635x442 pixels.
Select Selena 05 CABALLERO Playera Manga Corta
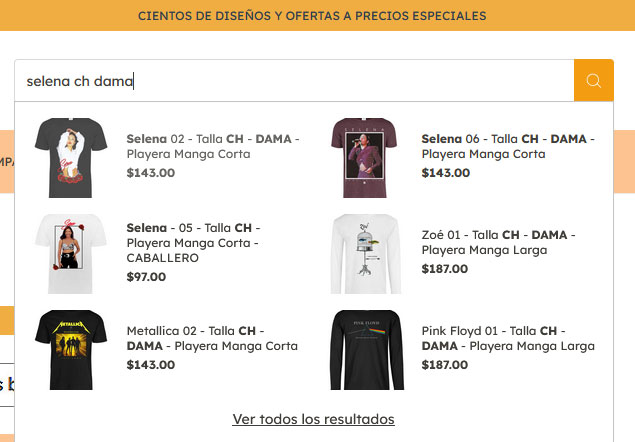pyautogui.click(x=193, y=243)
